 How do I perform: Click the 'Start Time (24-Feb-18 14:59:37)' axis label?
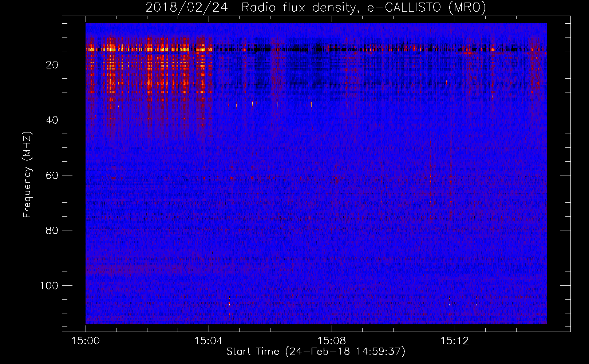click(x=316, y=352)
